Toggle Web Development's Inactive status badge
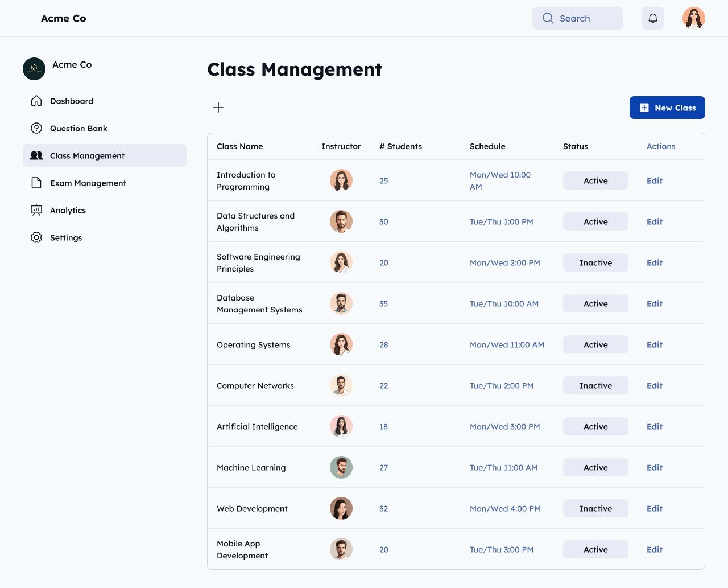 coord(595,508)
